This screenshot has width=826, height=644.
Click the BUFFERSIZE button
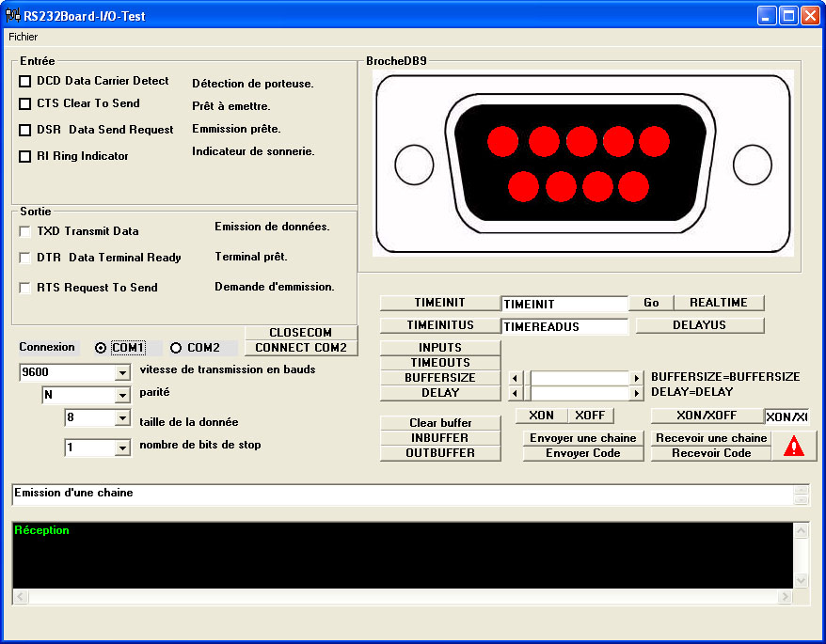coord(440,378)
